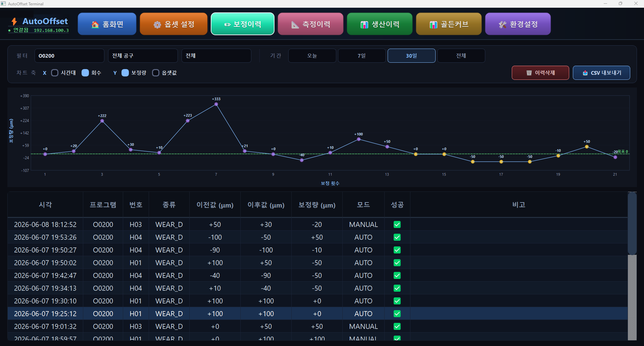The width and height of the screenshot is (644, 346).
Task: Click the trash icon in 이력삭제 button
Action: coord(529,73)
